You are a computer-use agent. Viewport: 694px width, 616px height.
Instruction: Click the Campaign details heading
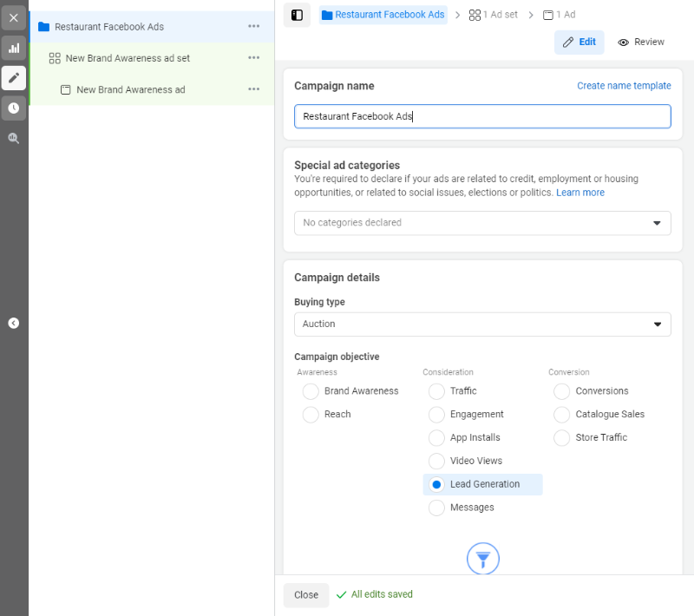click(x=337, y=278)
